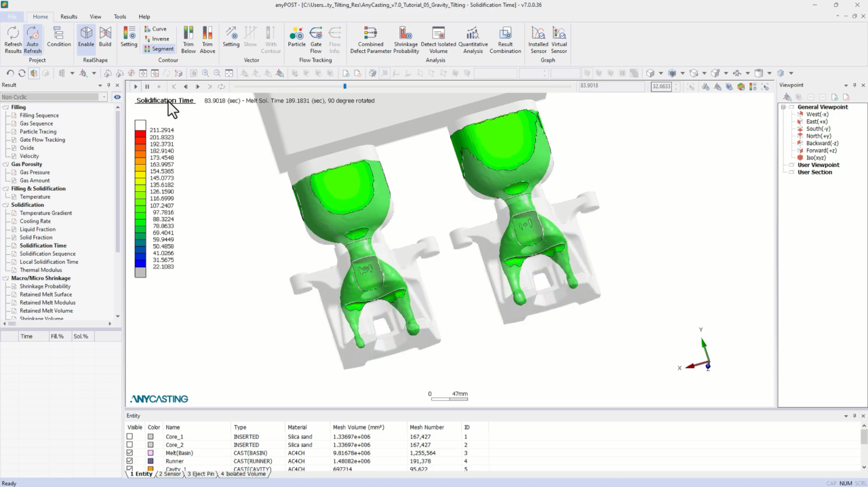The image size is (868, 487).
Task: Open Contour Setting
Action: click(x=129, y=37)
